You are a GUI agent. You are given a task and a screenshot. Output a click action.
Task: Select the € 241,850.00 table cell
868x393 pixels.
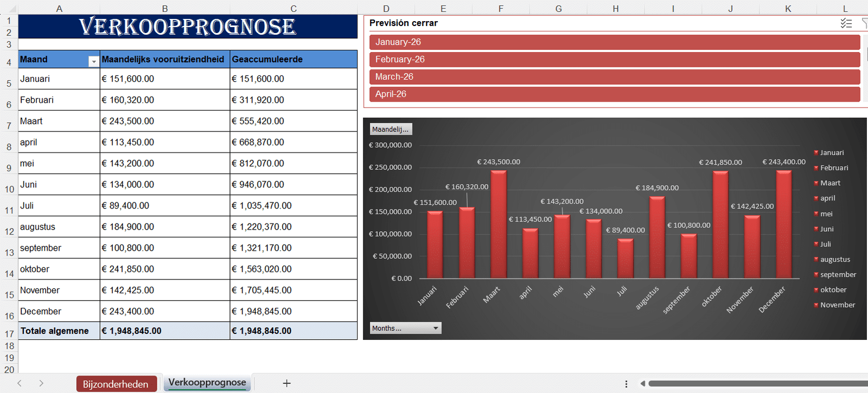coord(165,269)
